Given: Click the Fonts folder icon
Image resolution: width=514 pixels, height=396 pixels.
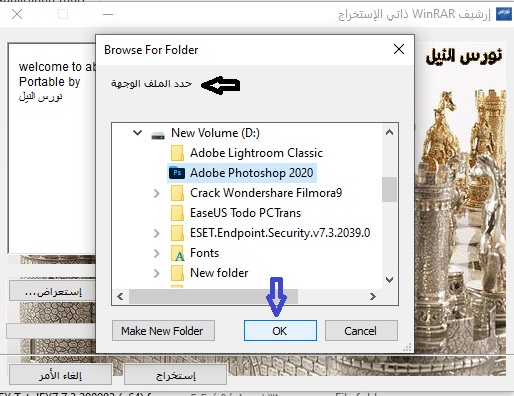Looking at the screenshot, I should pos(177,253).
